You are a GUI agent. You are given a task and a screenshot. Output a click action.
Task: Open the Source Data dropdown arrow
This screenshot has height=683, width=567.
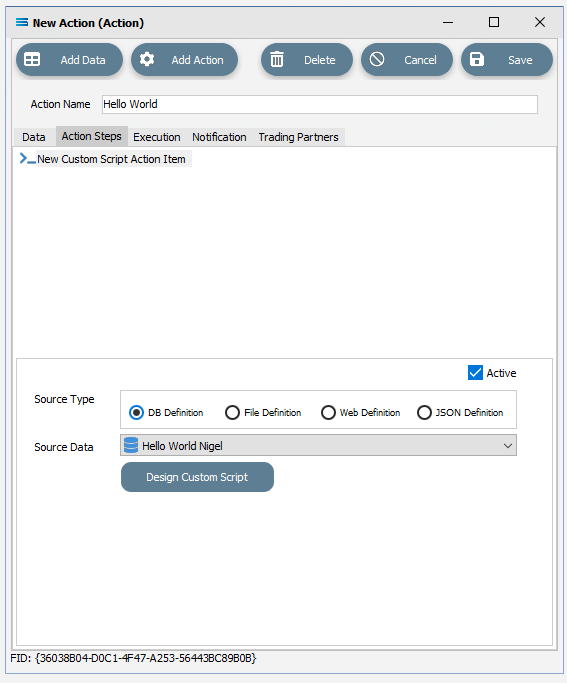(507, 446)
